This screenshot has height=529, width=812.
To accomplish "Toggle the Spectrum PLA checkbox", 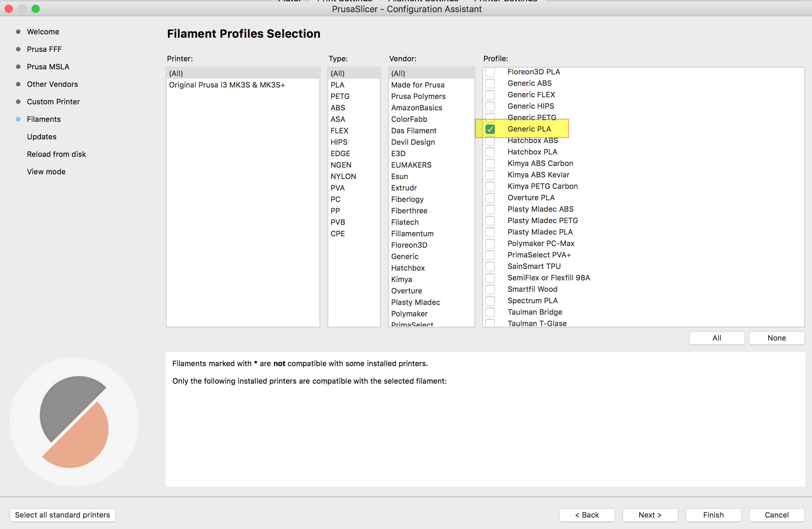I will tap(490, 301).
